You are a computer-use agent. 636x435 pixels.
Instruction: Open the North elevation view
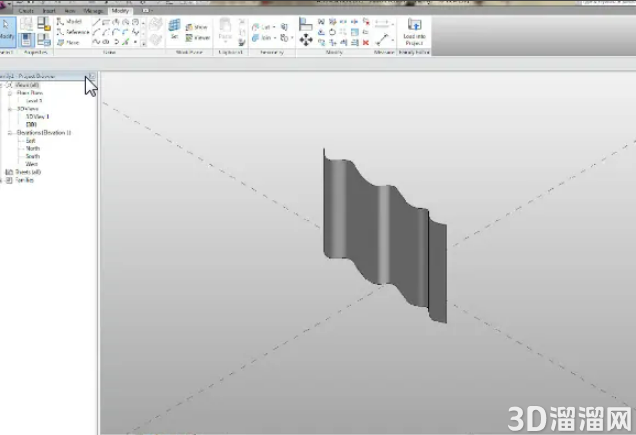pyautogui.click(x=32, y=148)
